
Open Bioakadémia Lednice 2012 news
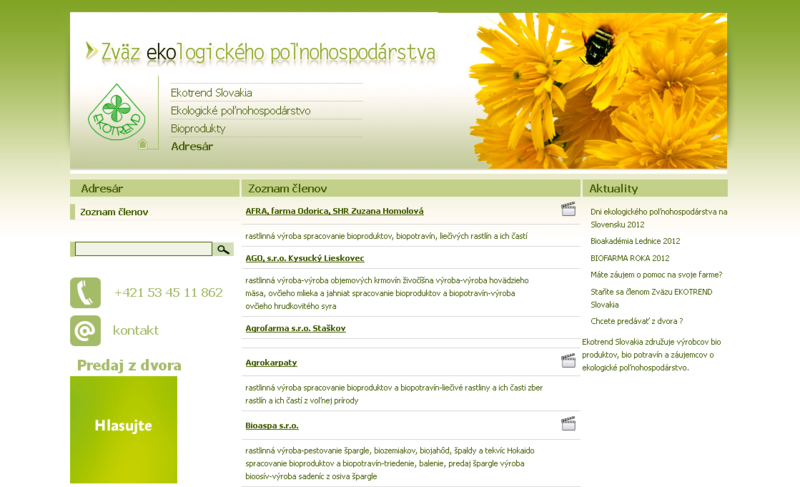pos(635,241)
